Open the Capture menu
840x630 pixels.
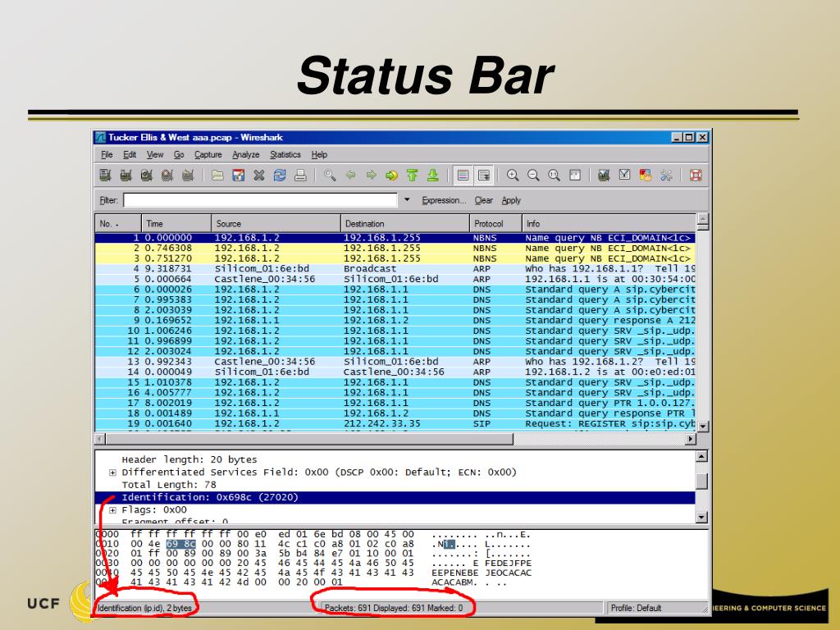pos(208,154)
